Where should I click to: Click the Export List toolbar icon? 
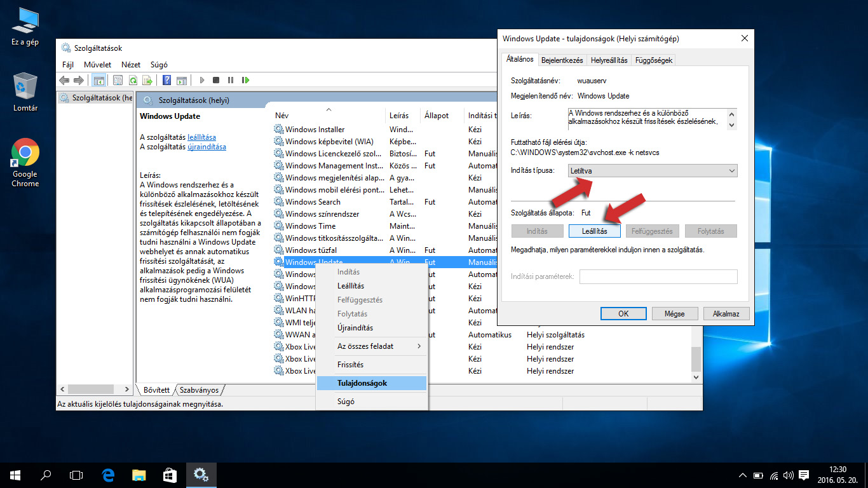pyautogui.click(x=147, y=80)
